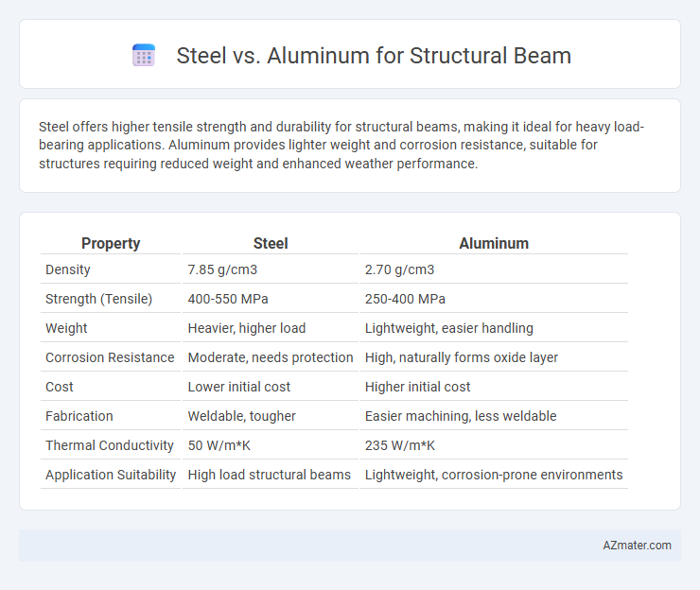Select the 'Property' column header
The width and height of the screenshot is (700, 590).
click(x=111, y=243)
